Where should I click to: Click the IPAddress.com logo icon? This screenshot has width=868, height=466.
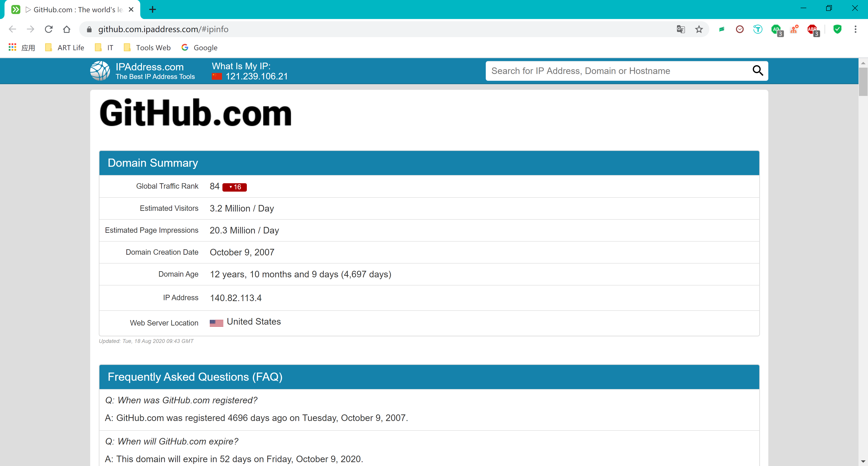coord(100,71)
